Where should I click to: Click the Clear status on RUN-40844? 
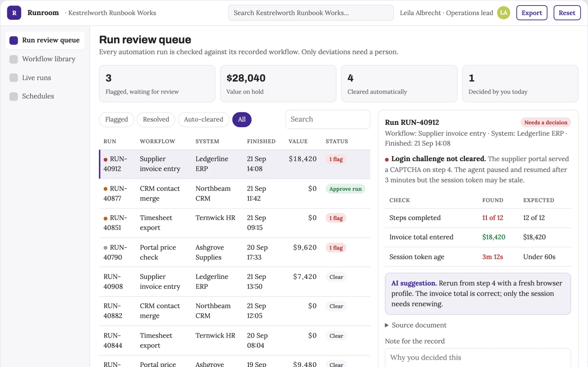coord(336,336)
